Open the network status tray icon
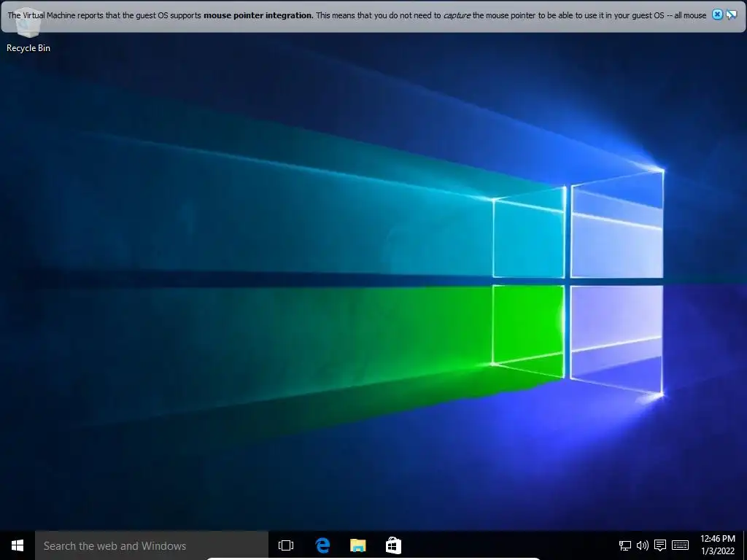 click(x=625, y=545)
